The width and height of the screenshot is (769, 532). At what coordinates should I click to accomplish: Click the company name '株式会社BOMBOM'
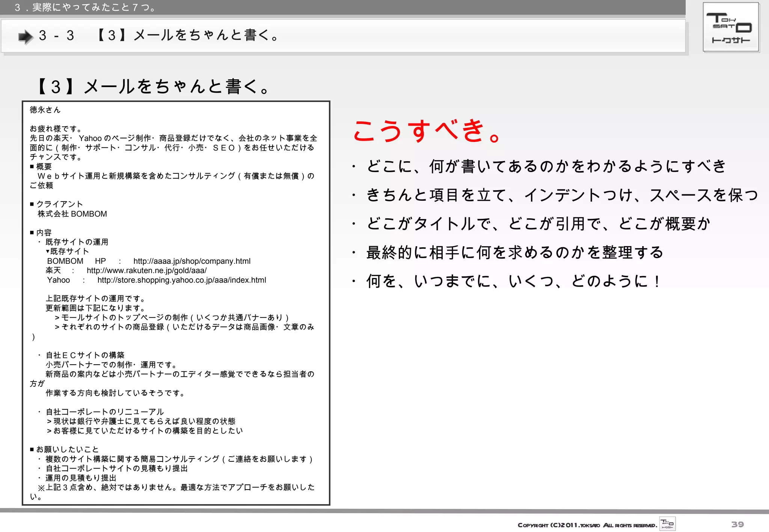pyautogui.click(x=72, y=214)
